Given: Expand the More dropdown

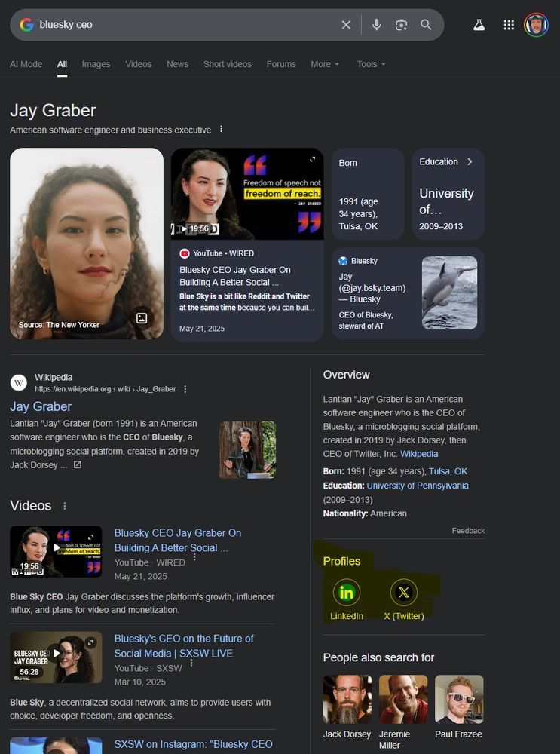Looking at the screenshot, I should (x=325, y=64).
